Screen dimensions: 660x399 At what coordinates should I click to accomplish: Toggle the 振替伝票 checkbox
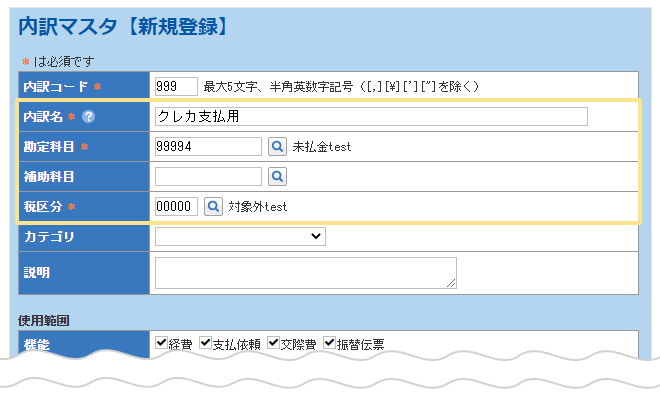[x=330, y=343]
